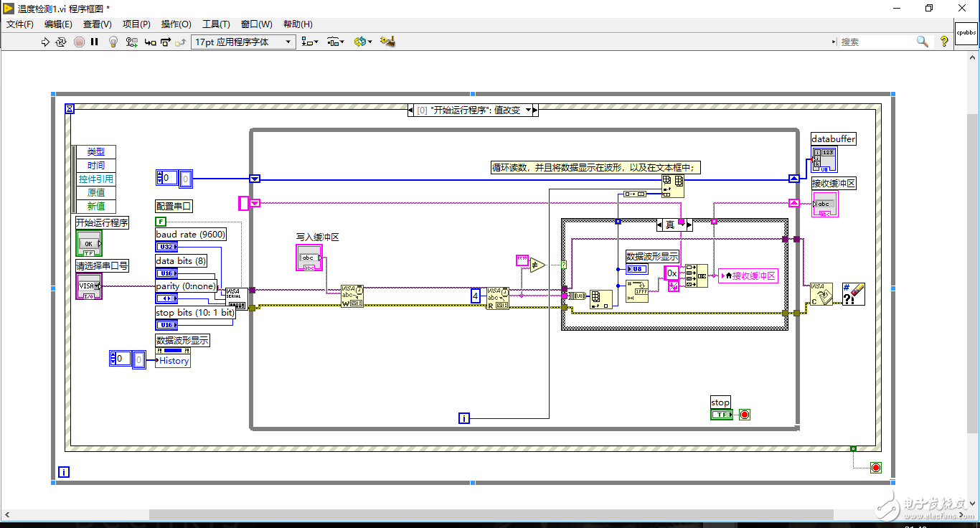Go to next case in 真 selector
The height and width of the screenshot is (528, 980).
pos(689,225)
